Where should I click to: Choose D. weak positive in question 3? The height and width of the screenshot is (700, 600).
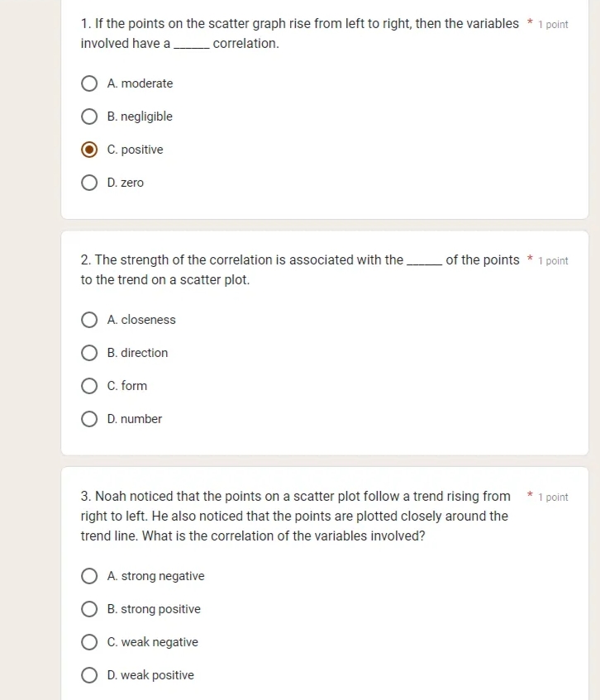pos(89,675)
